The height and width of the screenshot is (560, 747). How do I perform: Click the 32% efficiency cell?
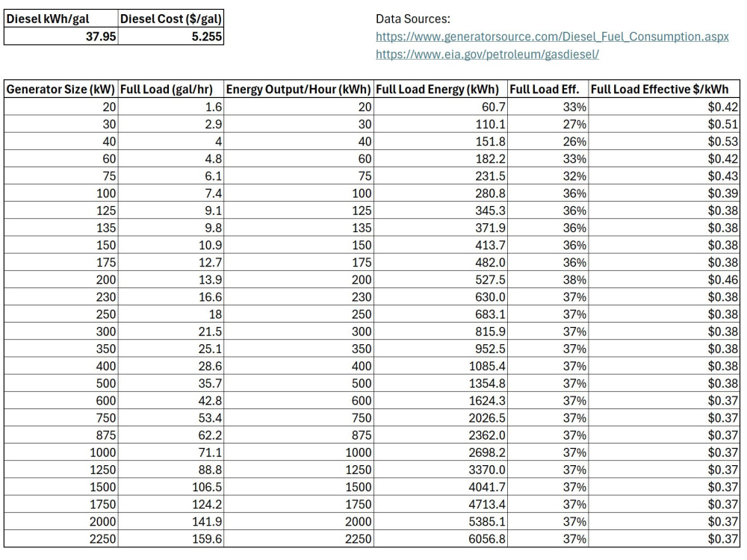(548, 175)
